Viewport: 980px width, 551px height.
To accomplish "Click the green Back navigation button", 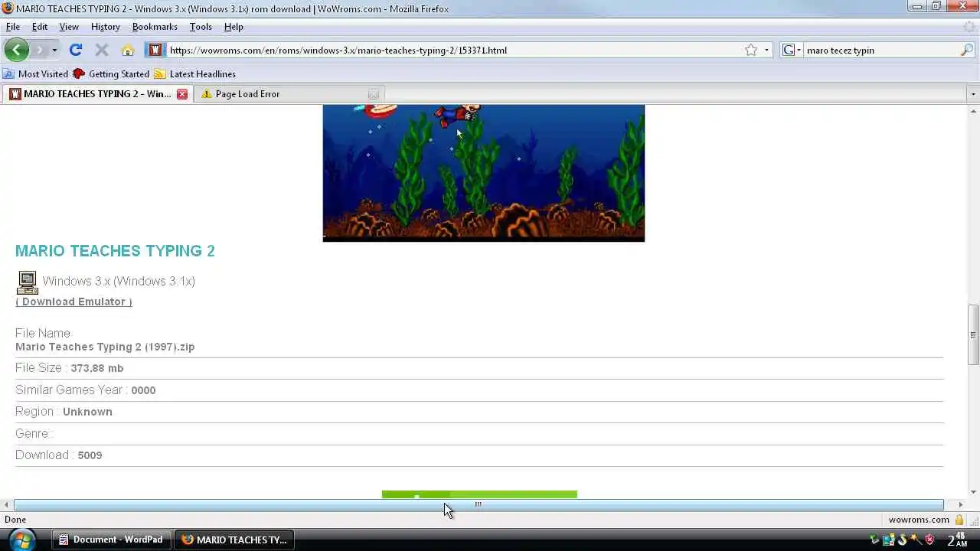I will pyautogui.click(x=16, y=50).
